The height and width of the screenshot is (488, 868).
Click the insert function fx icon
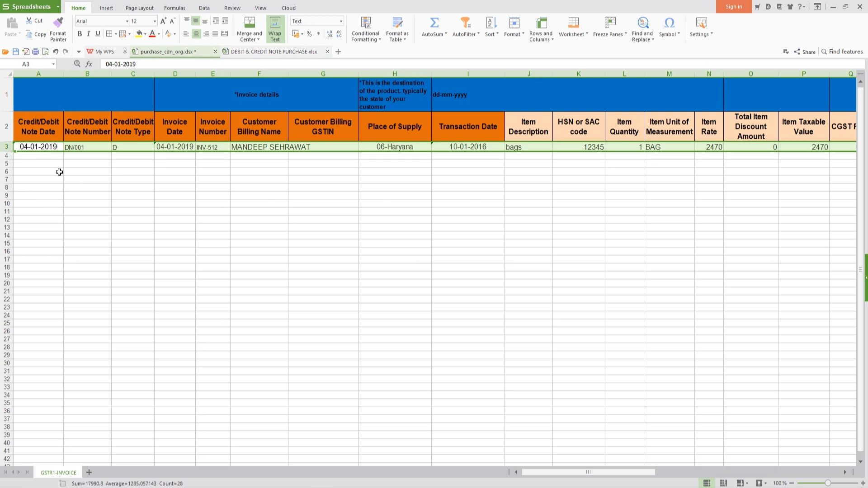[x=89, y=64]
